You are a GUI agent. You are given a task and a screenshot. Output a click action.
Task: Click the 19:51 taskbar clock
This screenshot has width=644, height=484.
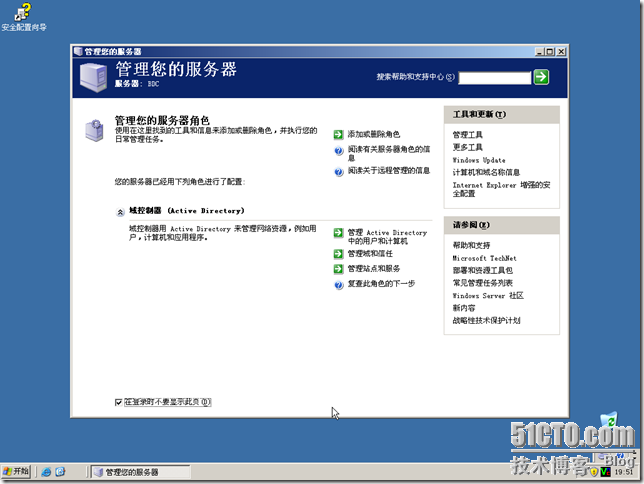click(624, 472)
